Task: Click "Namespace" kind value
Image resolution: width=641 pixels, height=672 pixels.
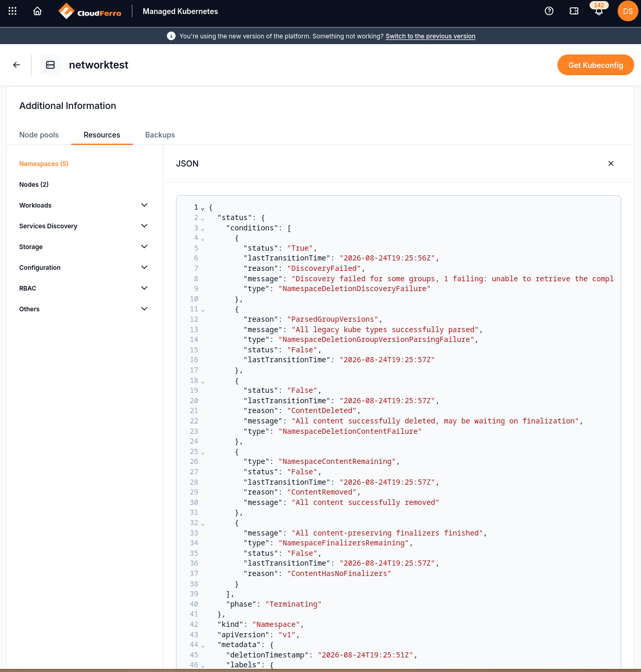Action: click(276, 624)
